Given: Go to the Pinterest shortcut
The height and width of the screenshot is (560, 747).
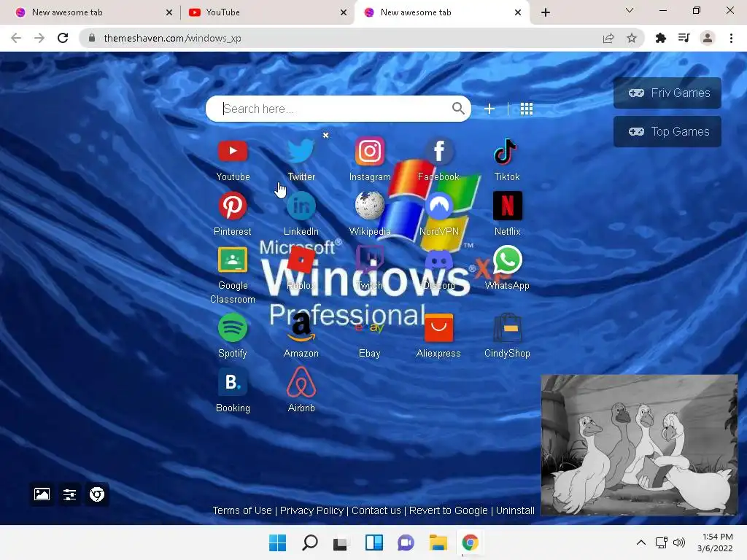Looking at the screenshot, I should [233, 206].
